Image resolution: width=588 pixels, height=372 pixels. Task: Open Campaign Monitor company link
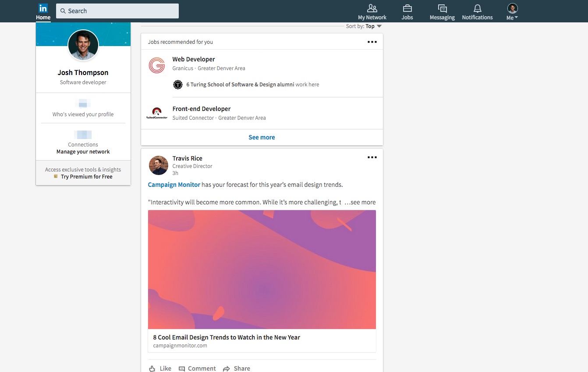click(174, 185)
